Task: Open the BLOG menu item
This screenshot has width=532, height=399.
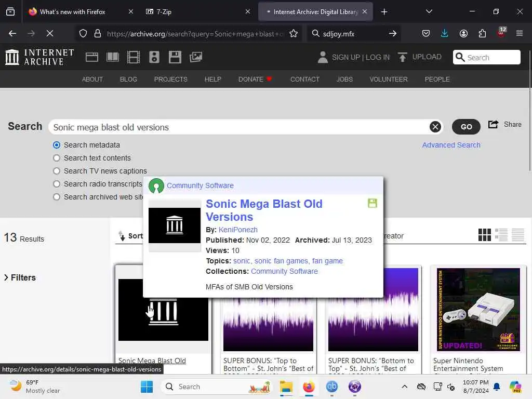Action: coord(128,79)
